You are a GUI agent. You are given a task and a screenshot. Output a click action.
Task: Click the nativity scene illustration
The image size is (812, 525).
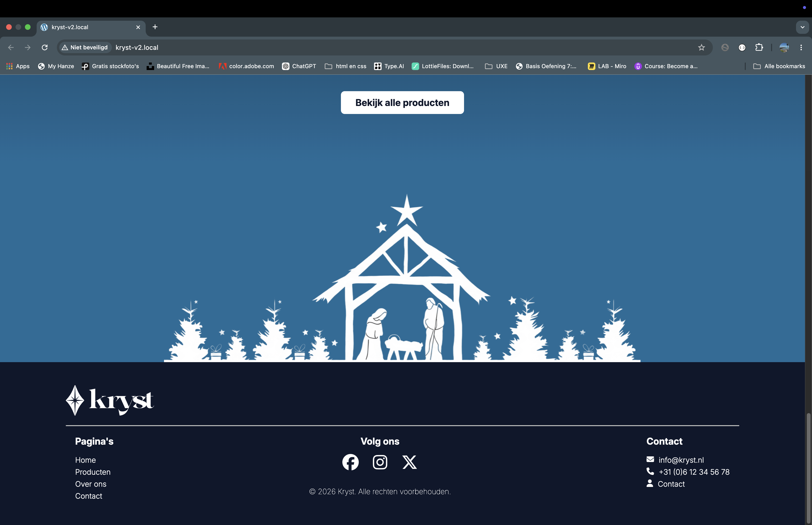(402, 278)
